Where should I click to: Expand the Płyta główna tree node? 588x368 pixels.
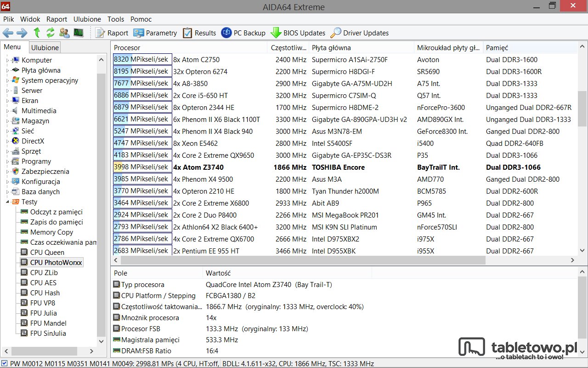(7, 70)
